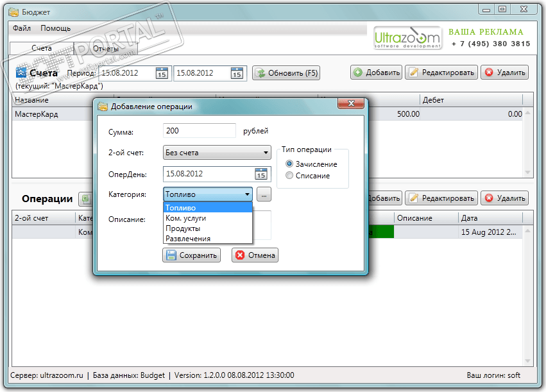Open calendar picker for period end date
546x392 pixels.
pos(237,73)
